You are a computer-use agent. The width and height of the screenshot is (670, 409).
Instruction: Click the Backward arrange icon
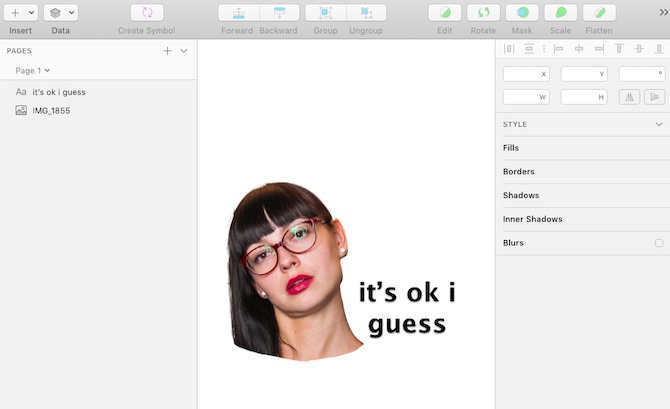click(x=279, y=13)
